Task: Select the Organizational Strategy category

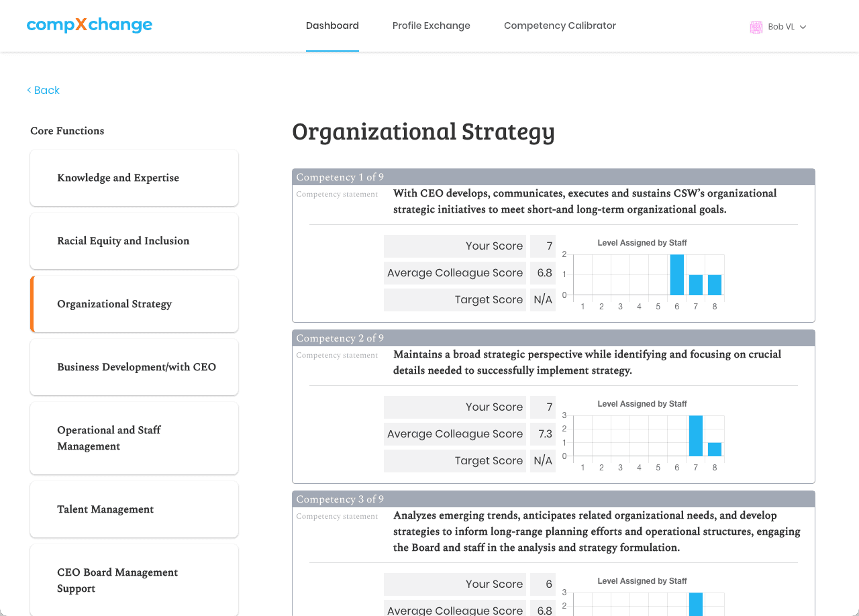Action: point(134,303)
